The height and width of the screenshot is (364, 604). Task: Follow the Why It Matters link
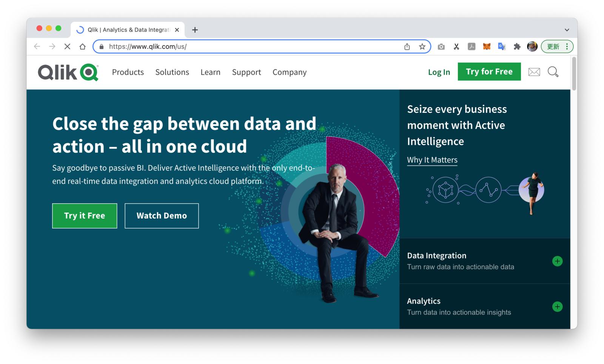432,160
